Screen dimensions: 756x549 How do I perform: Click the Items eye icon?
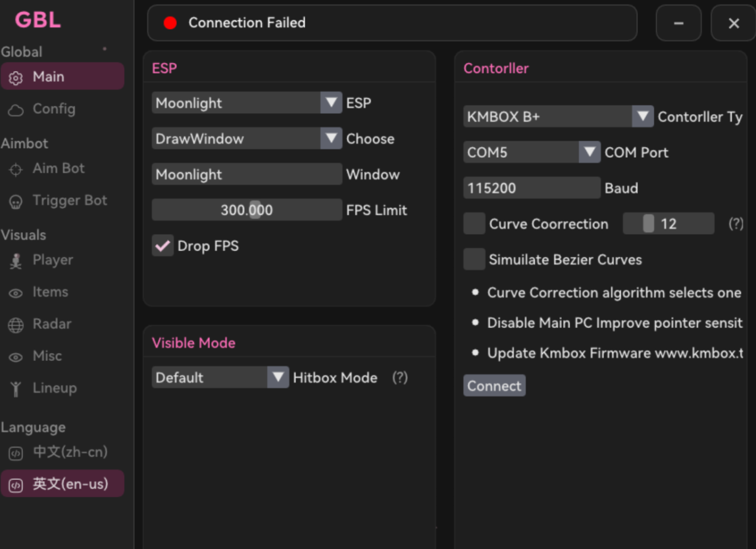pyautogui.click(x=16, y=293)
